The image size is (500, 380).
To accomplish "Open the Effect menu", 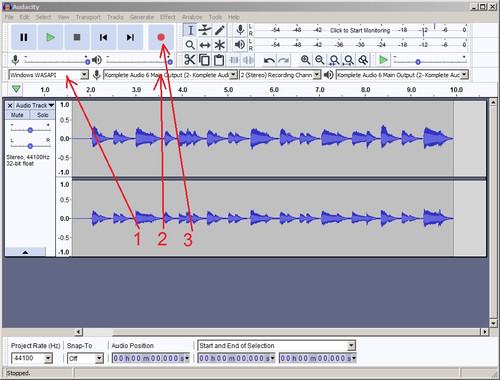I will click(168, 17).
